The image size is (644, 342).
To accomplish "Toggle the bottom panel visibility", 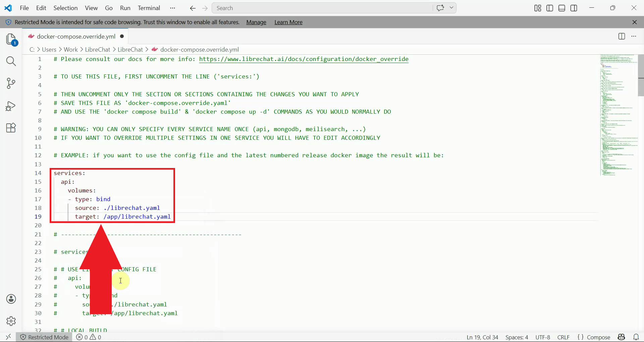I will tap(561, 8).
